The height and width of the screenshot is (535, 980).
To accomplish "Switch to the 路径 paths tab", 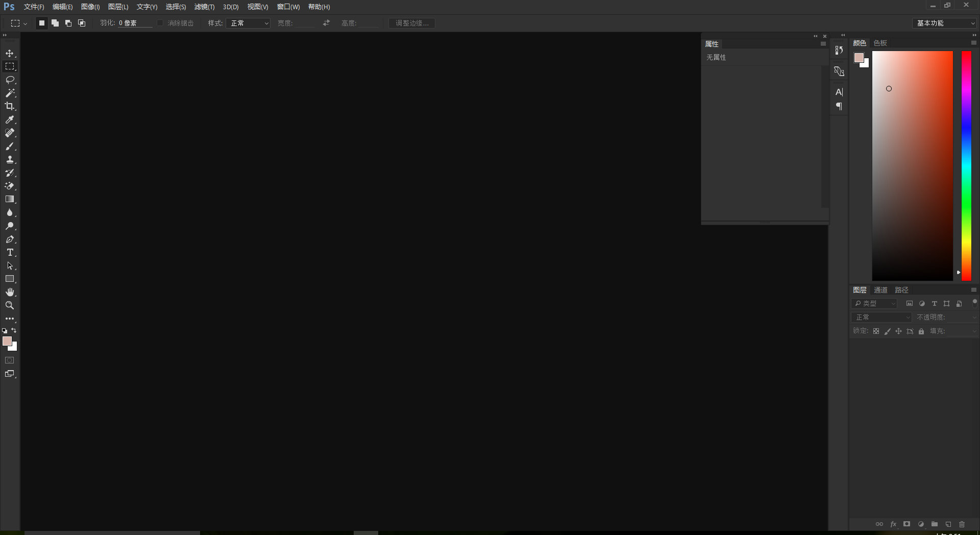I will [902, 290].
